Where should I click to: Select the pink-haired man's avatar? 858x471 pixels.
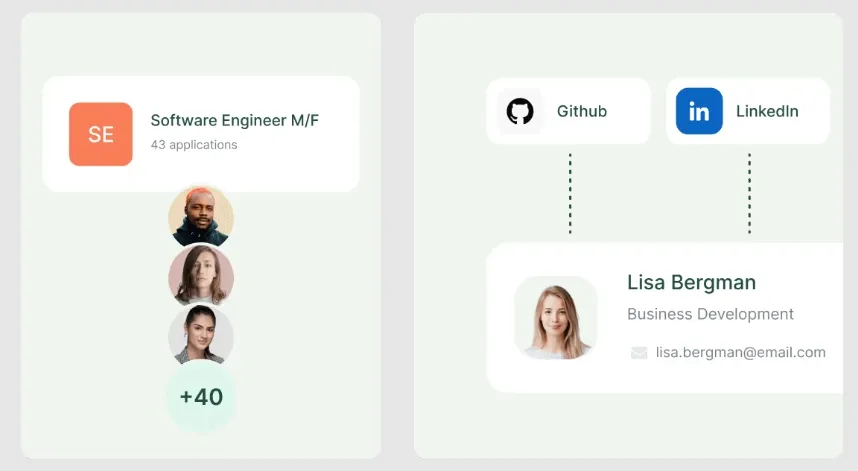tap(201, 216)
